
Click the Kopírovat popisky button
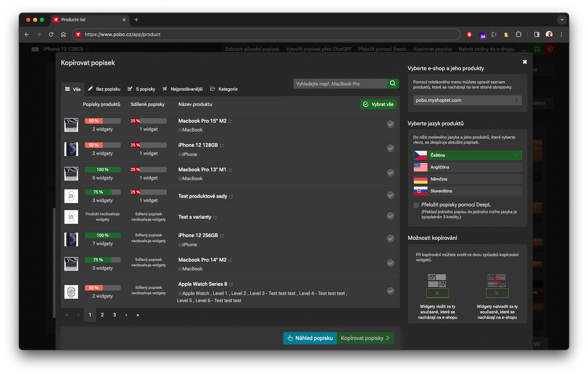(365, 338)
